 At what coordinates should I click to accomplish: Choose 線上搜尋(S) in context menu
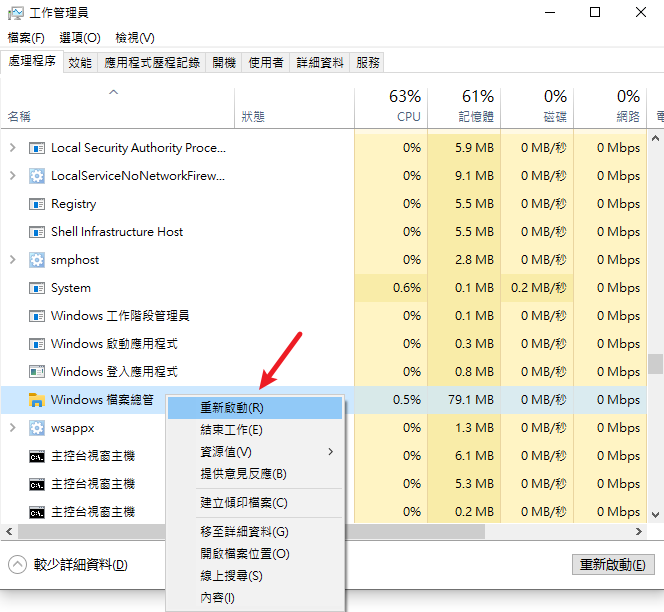coord(255,576)
